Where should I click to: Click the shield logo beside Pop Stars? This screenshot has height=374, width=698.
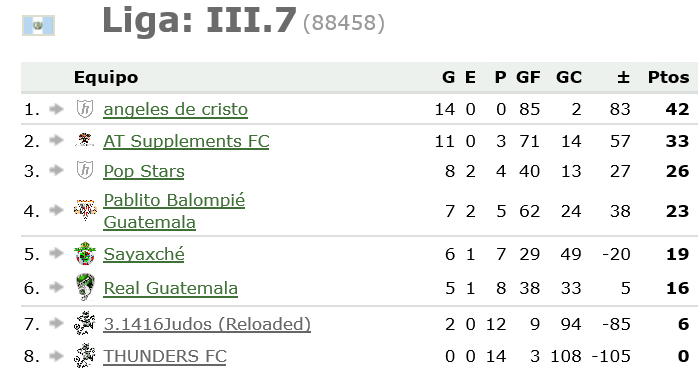pyautogui.click(x=85, y=171)
